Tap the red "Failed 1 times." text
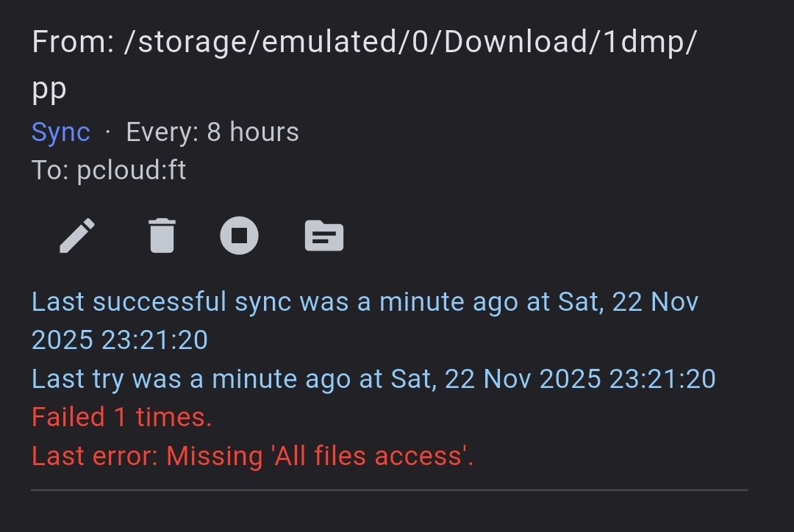Image resolution: width=794 pixels, height=532 pixels. (121, 417)
